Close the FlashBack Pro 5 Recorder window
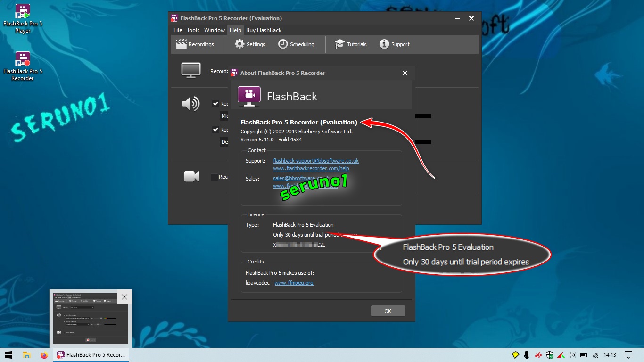644x362 pixels. coord(471,18)
